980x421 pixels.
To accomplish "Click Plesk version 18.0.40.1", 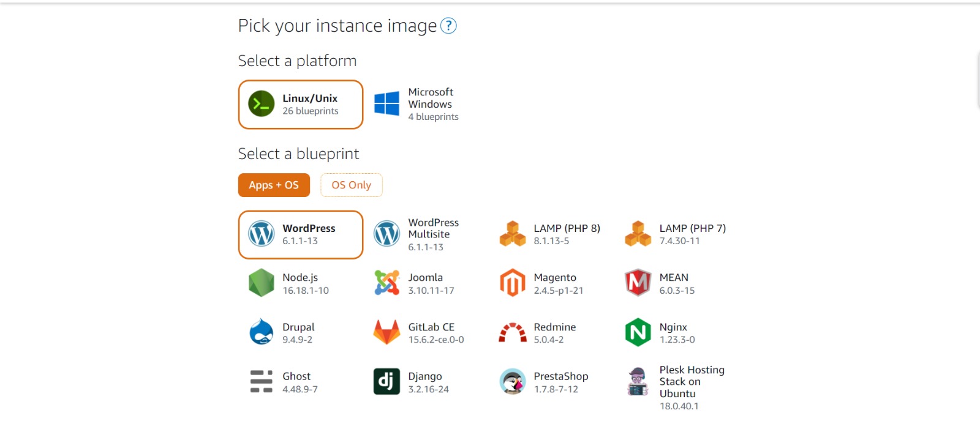I will (679, 406).
